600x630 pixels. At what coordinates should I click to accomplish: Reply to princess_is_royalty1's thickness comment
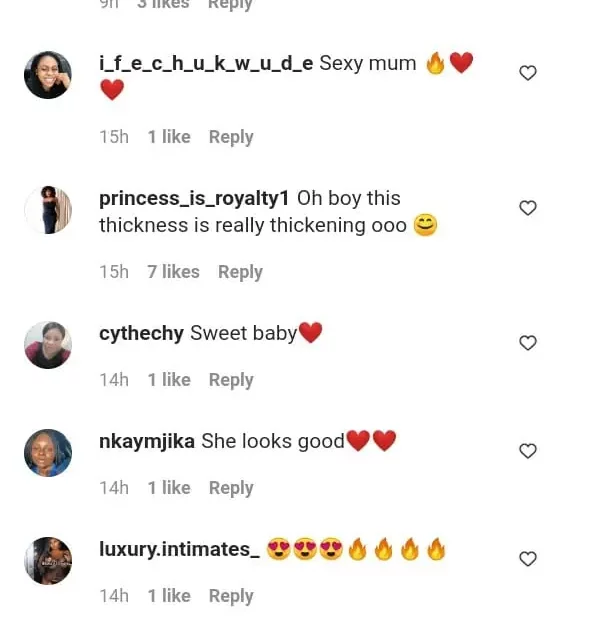pyautogui.click(x=240, y=272)
